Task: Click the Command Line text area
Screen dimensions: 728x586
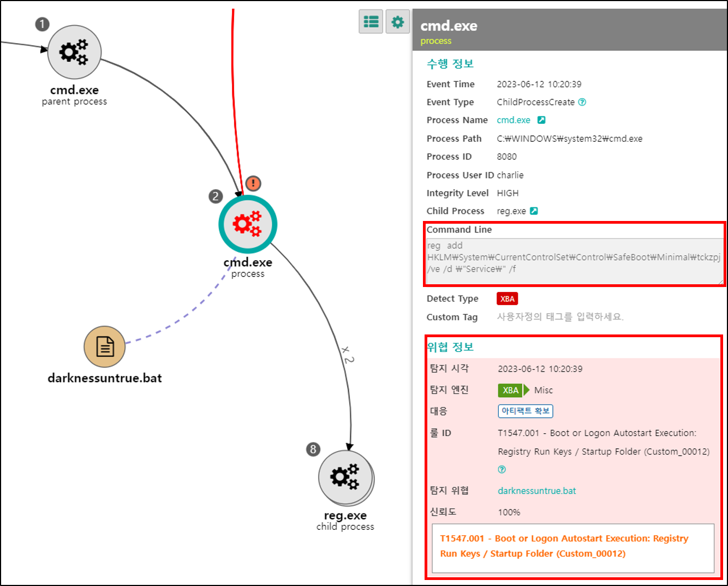Action: coord(575,261)
